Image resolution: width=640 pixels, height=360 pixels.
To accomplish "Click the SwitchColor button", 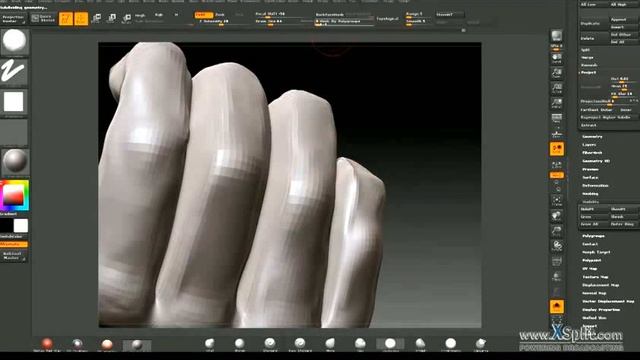I will pos(14,237).
